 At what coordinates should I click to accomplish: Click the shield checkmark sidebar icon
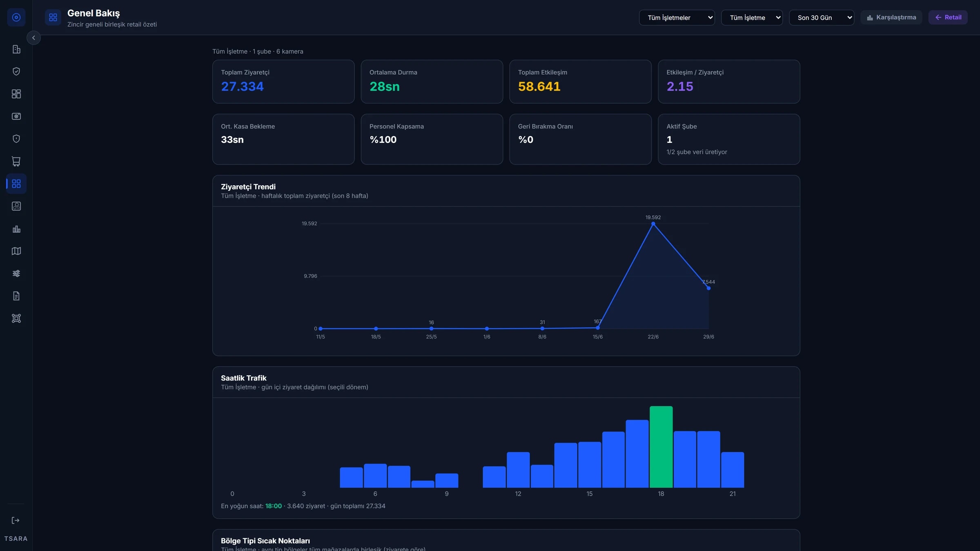click(16, 71)
